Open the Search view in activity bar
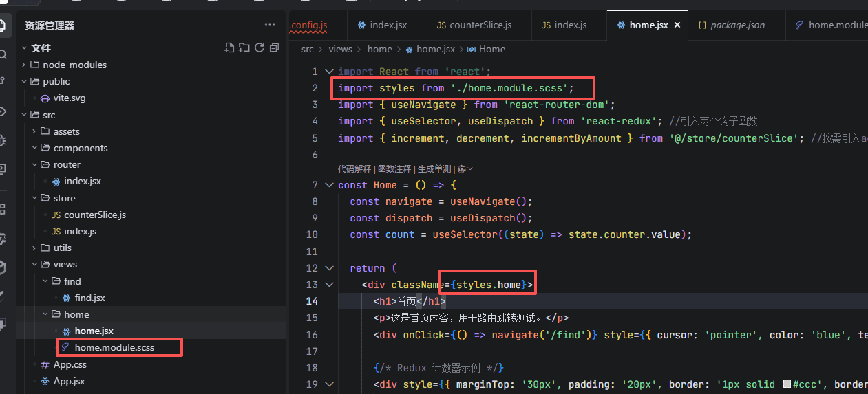This screenshot has width=868, height=394. click(3, 54)
